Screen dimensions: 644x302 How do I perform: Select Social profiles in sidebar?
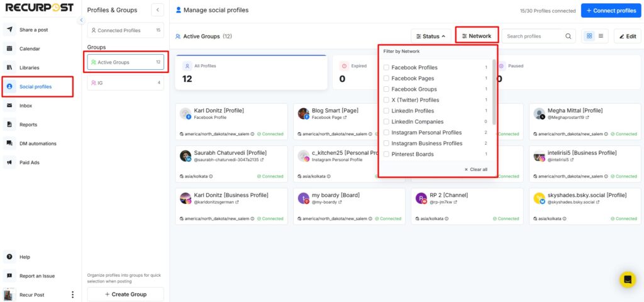point(37,87)
